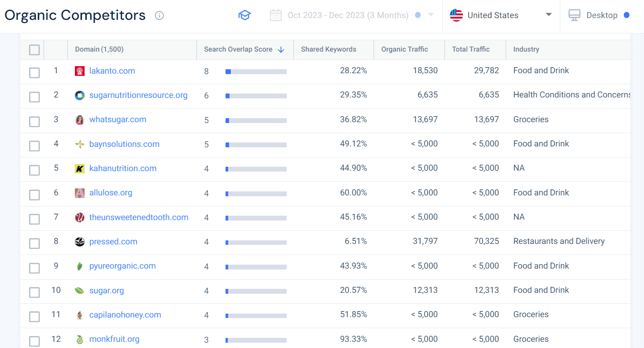Open the Desktop device selector

(x=599, y=15)
